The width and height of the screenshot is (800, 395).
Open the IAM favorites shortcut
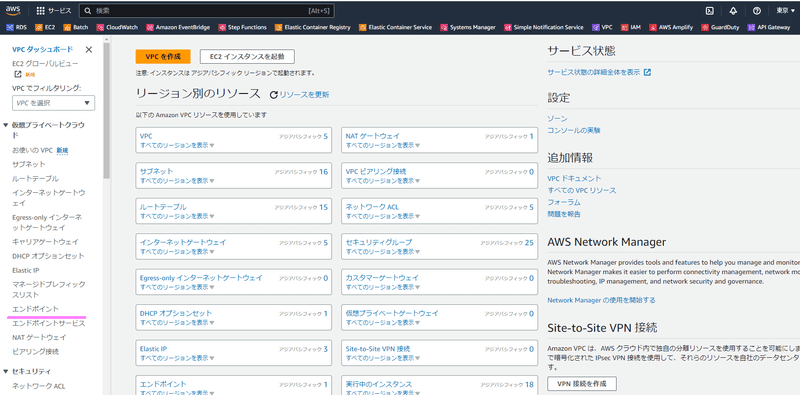pyautogui.click(x=632, y=28)
